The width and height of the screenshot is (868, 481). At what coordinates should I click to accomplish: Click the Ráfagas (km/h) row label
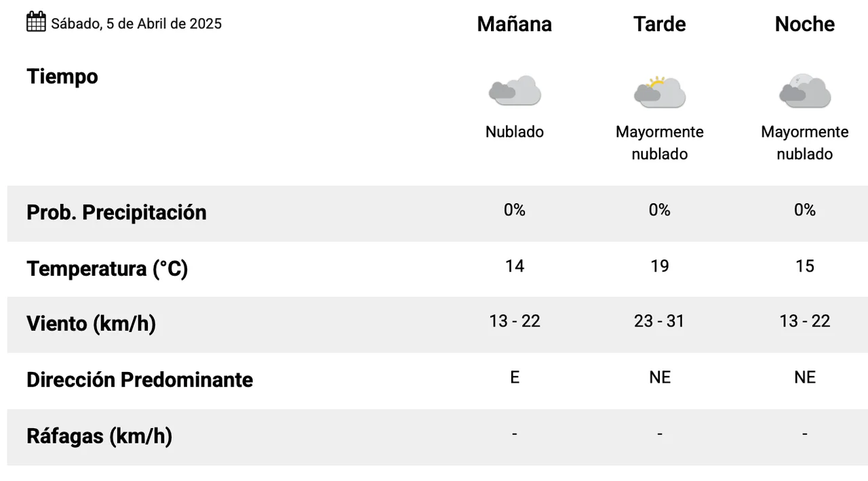(x=99, y=436)
